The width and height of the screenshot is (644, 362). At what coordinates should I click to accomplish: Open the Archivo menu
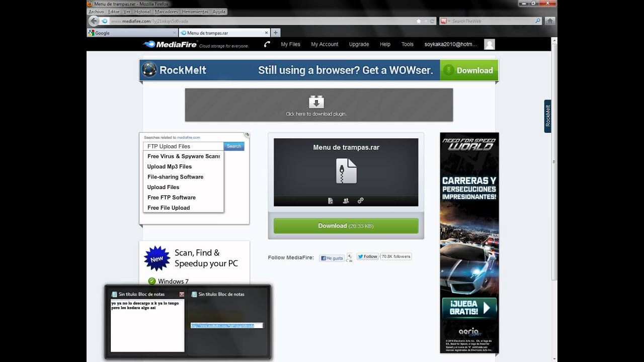96,12
